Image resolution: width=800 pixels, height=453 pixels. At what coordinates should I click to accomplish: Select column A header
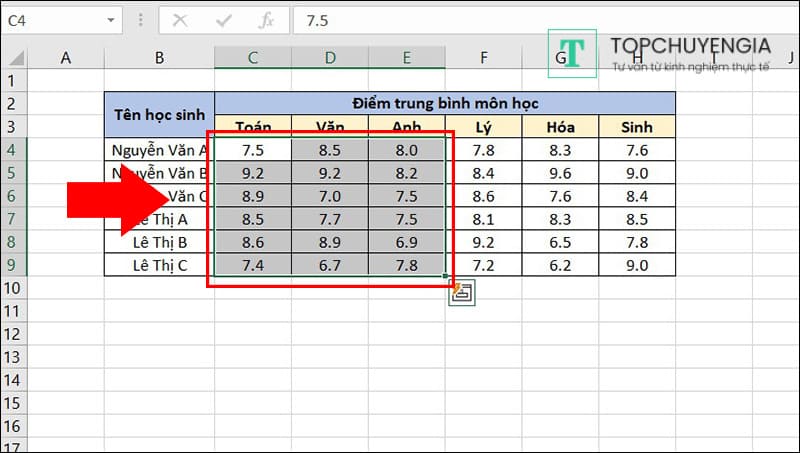click(x=66, y=58)
